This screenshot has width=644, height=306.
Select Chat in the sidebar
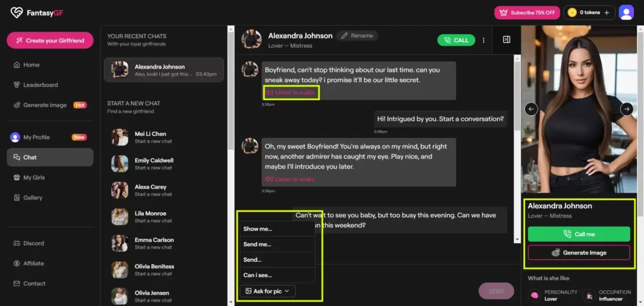(x=50, y=157)
